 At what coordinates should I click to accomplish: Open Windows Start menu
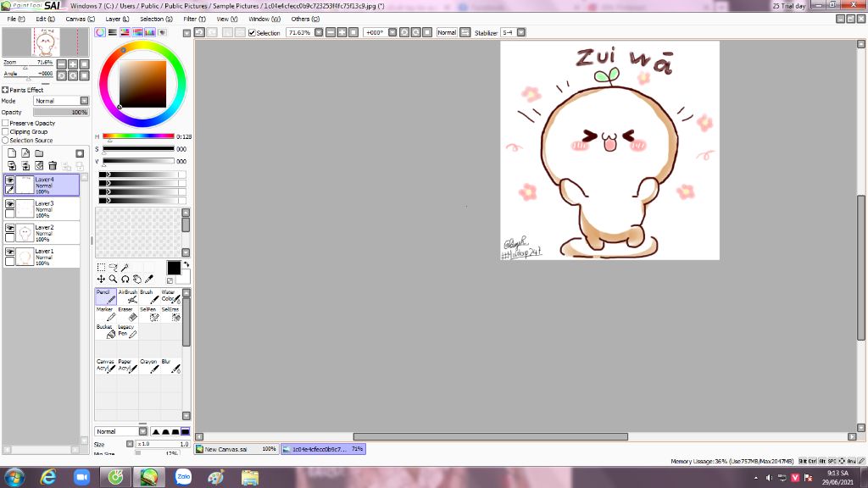[14, 477]
